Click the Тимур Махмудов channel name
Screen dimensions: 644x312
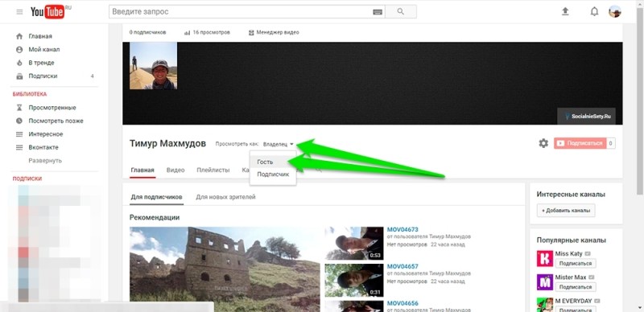167,143
